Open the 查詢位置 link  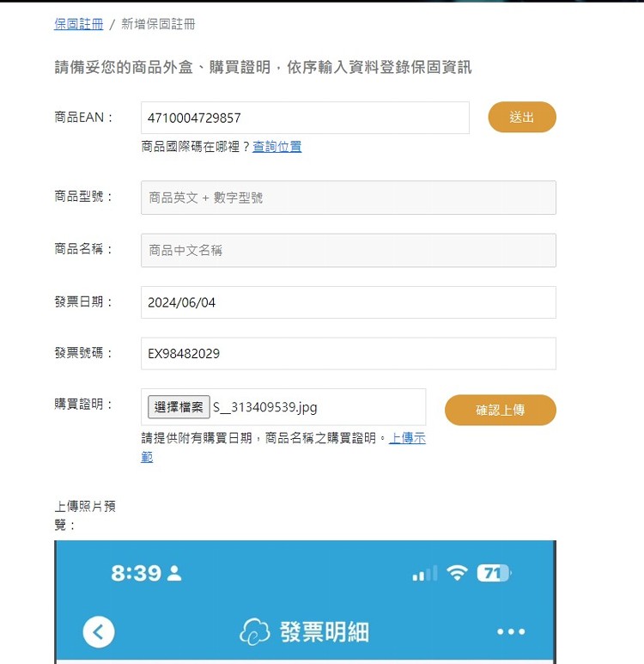click(x=276, y=147)
